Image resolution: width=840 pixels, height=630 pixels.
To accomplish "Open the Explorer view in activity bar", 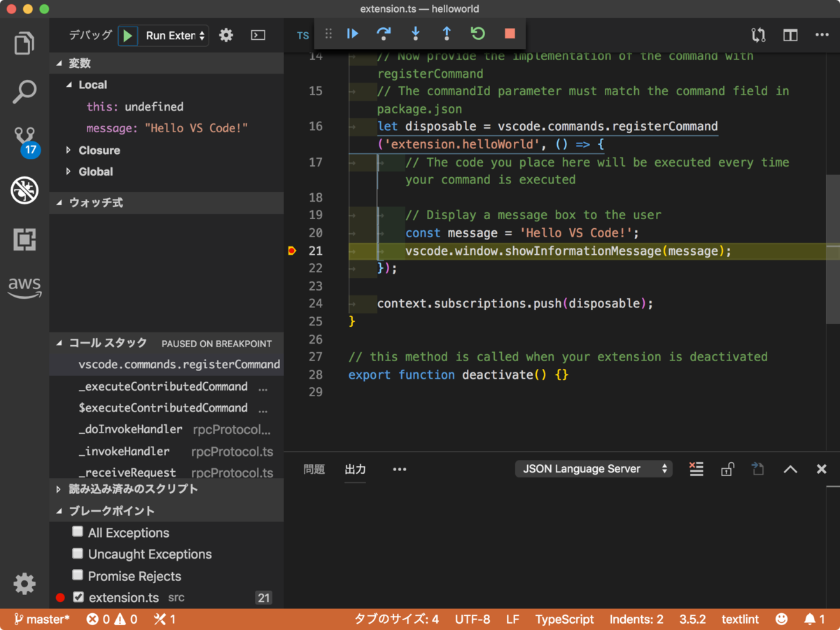I will (x=24, y=43).
